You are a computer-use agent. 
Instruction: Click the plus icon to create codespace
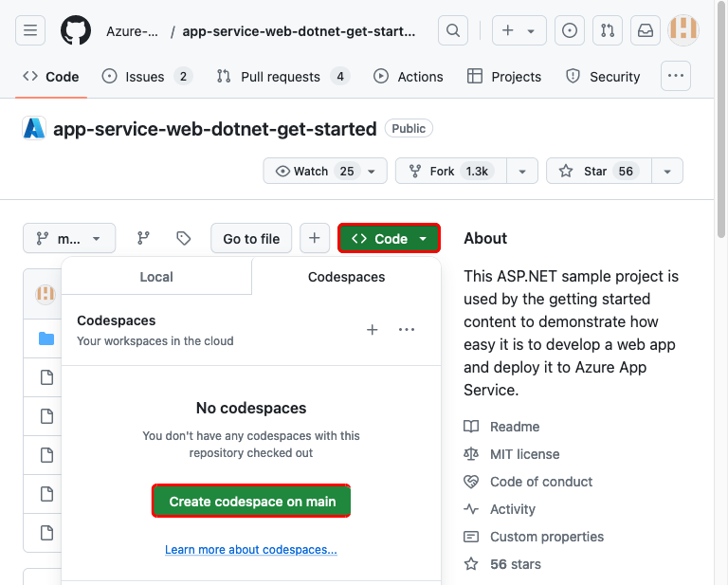point(373,330)
